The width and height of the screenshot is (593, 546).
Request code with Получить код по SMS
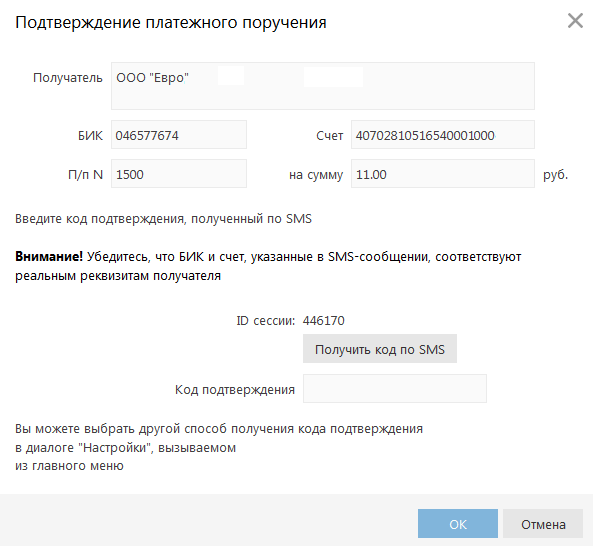click(x=380, y=349)
